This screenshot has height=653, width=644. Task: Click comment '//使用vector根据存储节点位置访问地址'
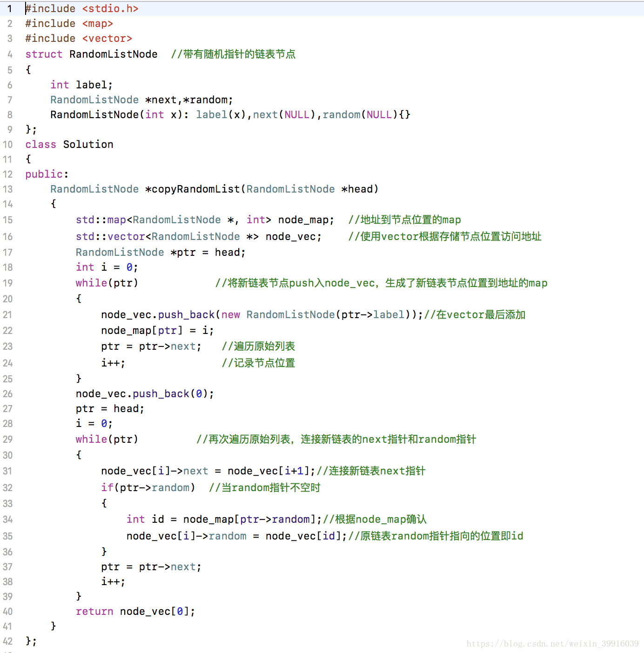tap(445, 237)
